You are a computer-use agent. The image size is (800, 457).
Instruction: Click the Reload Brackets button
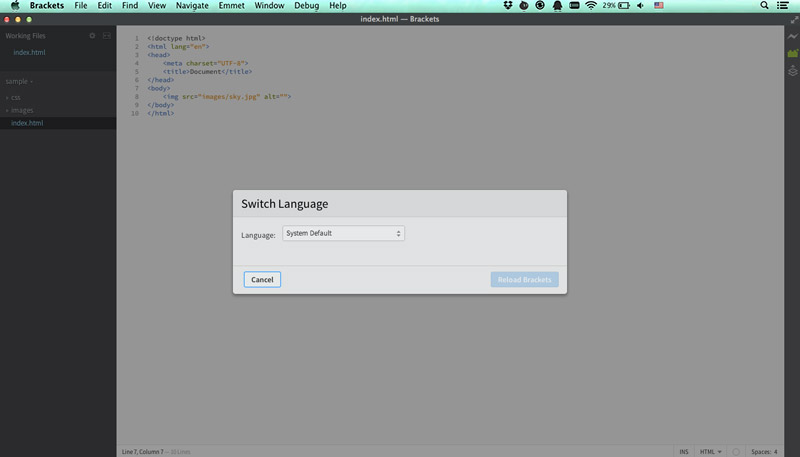(524, 280)
